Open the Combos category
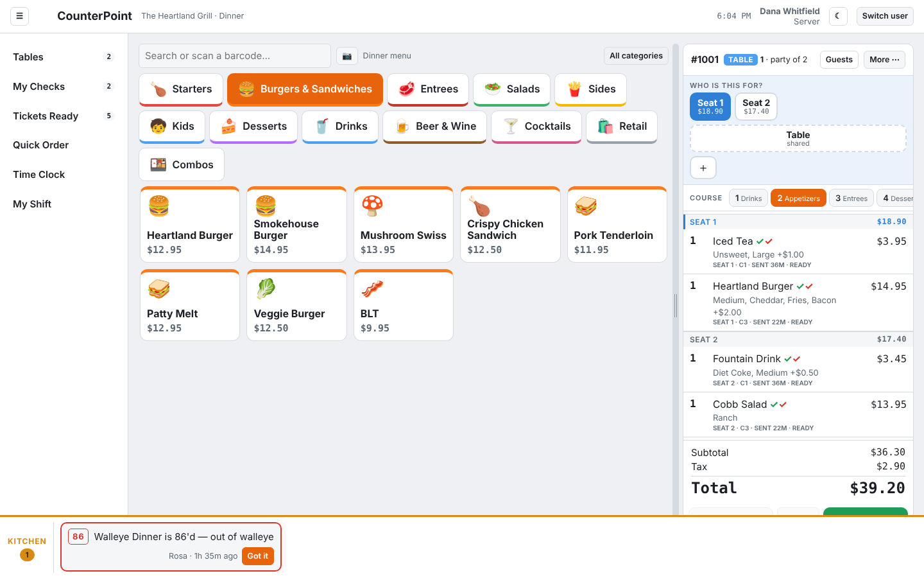The width and height of the screenshot is (924, 578). (182, 164)
